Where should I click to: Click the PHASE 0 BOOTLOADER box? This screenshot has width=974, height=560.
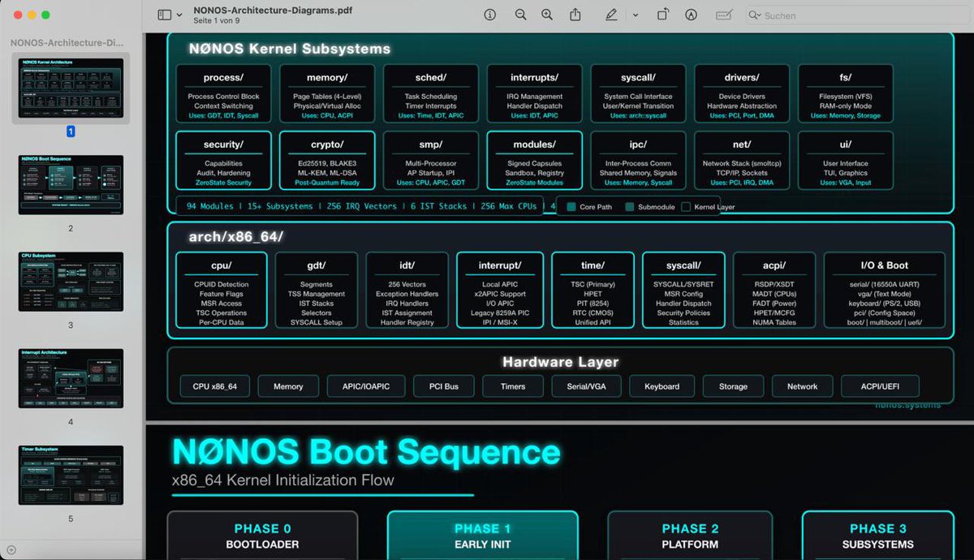pyautogui.click(x=262, y=536)
